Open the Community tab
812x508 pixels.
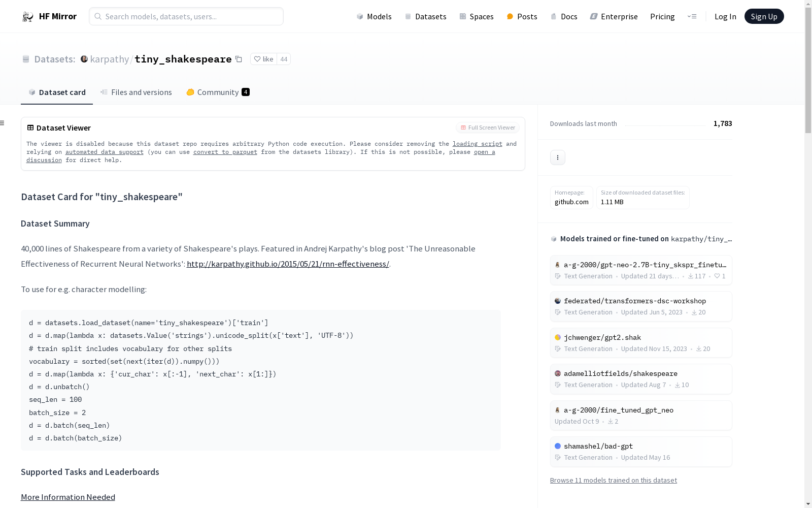coord(218,92)
